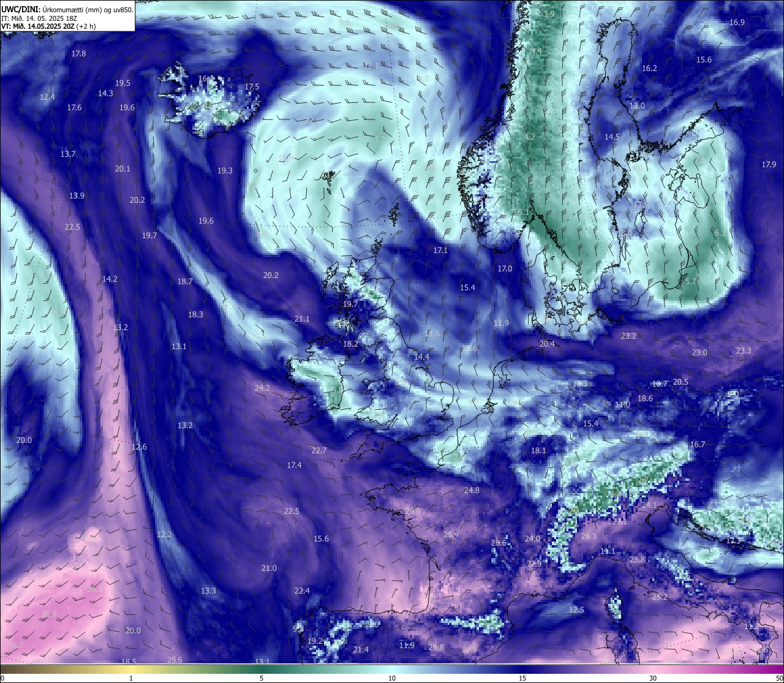This screenshot has width=784, height=683.
Task: Click the 23.2 value over the southern Baltic
Action: 628,336
